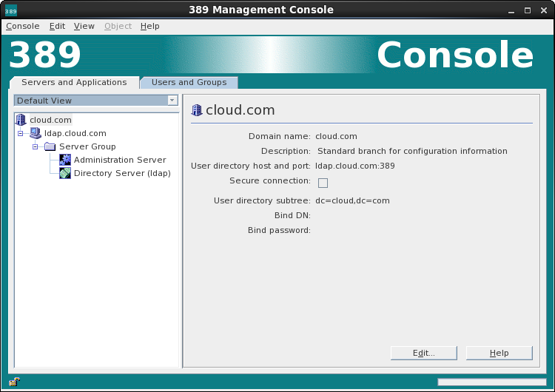Click the building icon beside cloud.com heading
Screen dimensions: 555x392
coord(196,110)
